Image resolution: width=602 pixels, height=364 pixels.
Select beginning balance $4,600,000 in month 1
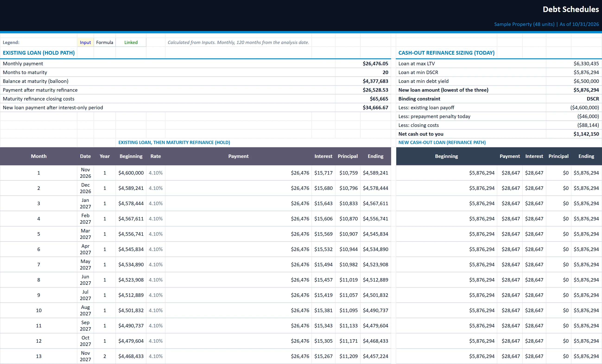tap(131, 173)
